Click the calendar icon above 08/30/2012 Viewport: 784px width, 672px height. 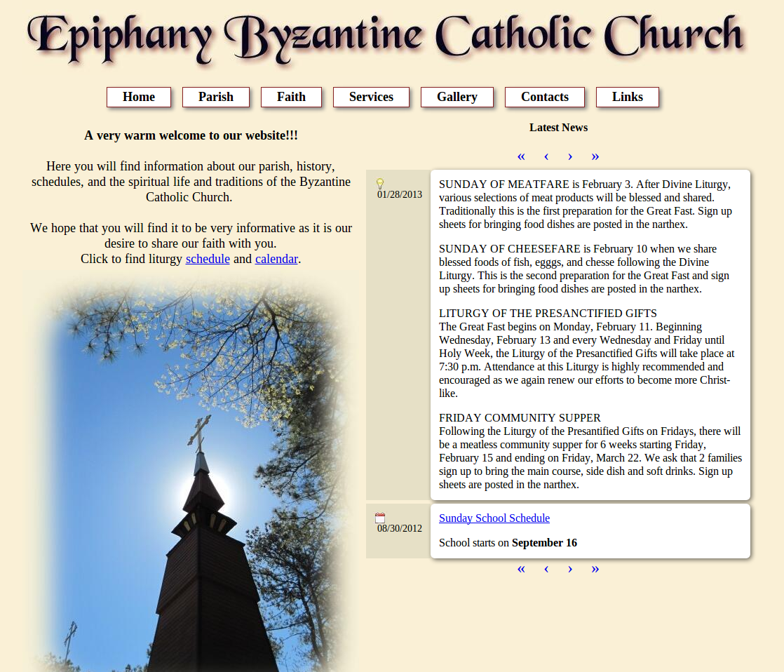[x=380, y=518]
